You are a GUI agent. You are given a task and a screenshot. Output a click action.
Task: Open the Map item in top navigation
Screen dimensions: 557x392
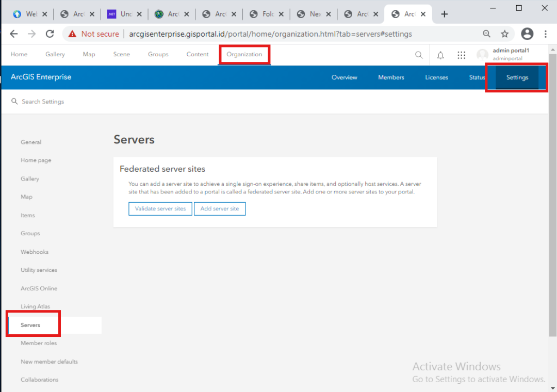pos(89,54)
